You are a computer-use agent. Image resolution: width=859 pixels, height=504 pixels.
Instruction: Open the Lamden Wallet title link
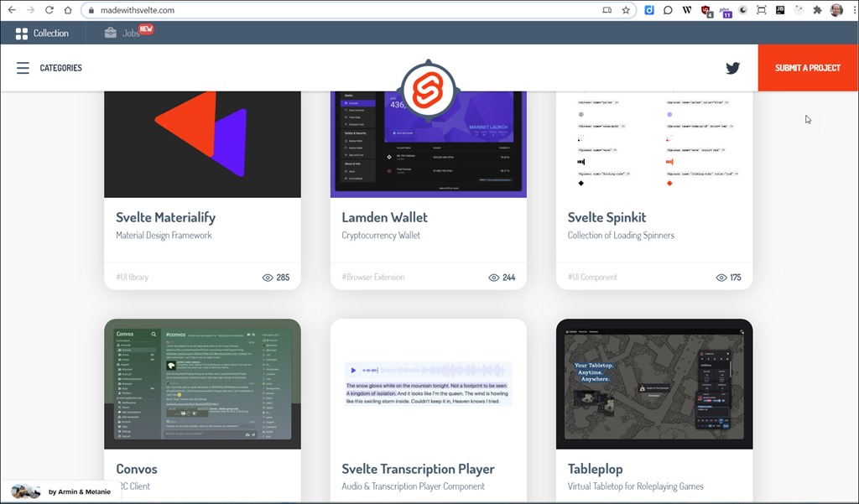[384, 217]
